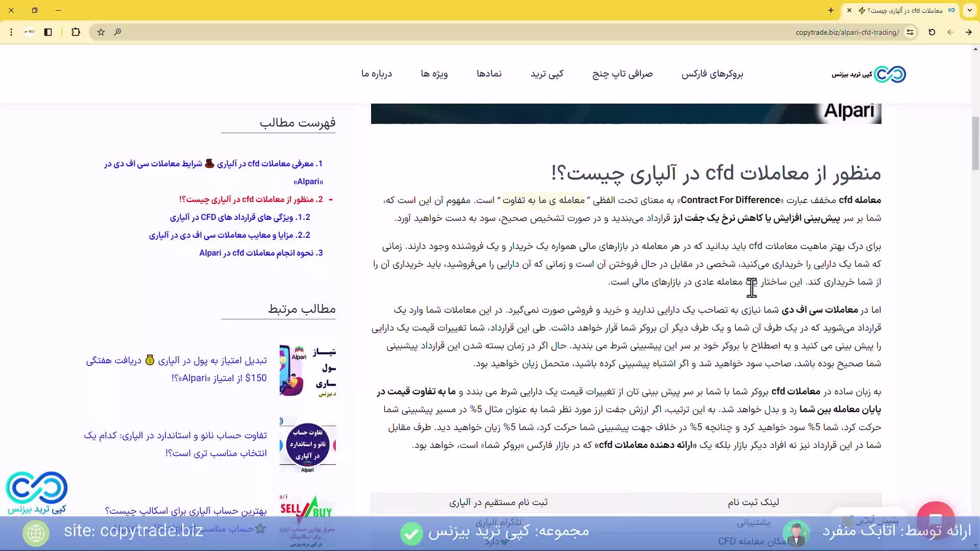
Task: Open کپی ترید menu
Action: (547, 74)
